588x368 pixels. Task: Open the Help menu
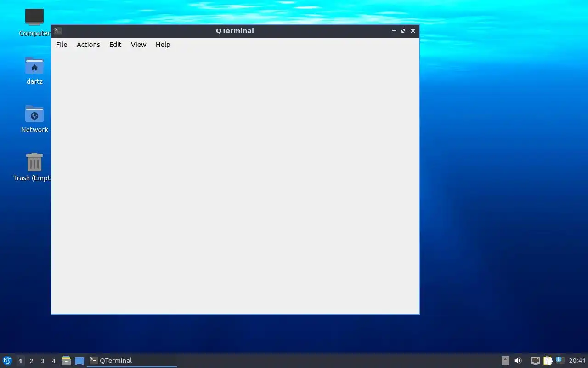(x=163, y=45)
